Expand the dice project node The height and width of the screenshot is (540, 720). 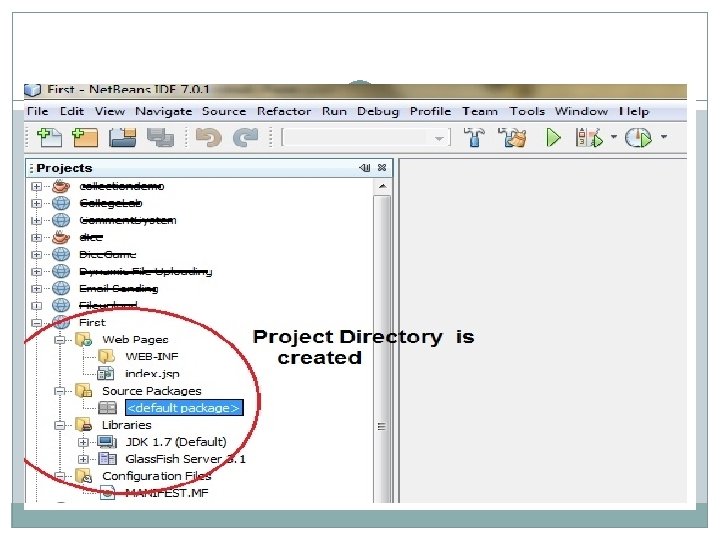[x=36, y=237]
